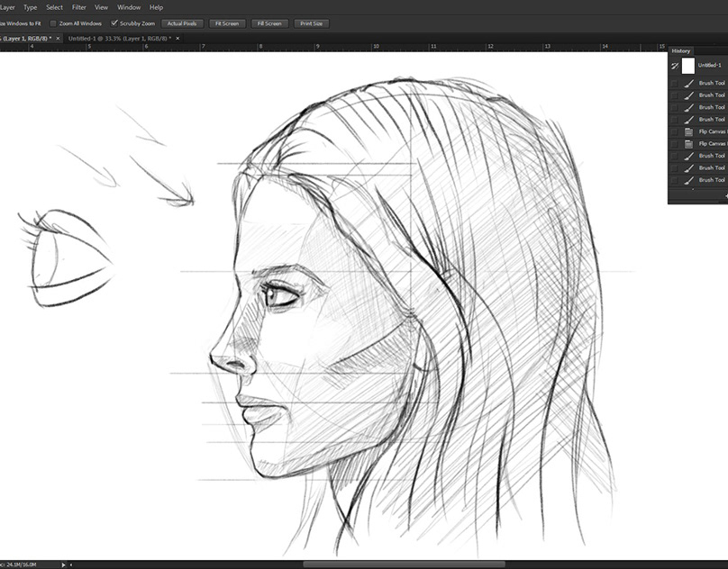Click the document size readout 24.1M/16.0M
The width and height of the screenshot is (728, 569).
20,564
